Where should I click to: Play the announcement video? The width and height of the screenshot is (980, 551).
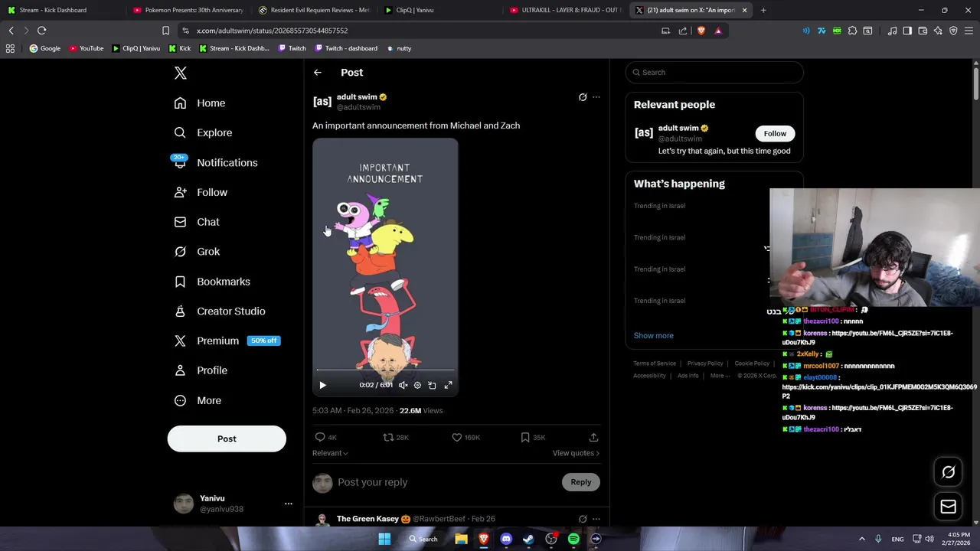pos(322,385)
